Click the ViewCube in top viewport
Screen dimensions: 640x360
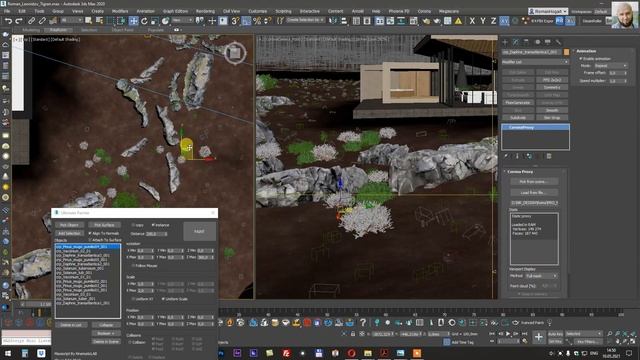click(235, 53)
